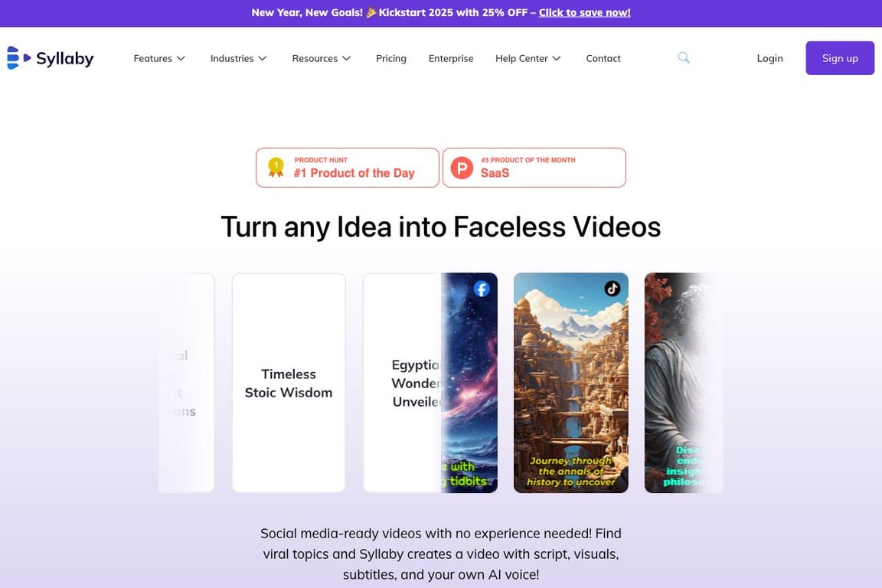Screen dimensions: 882x588
Task: Open the Contact page
Action: (603, 58)
